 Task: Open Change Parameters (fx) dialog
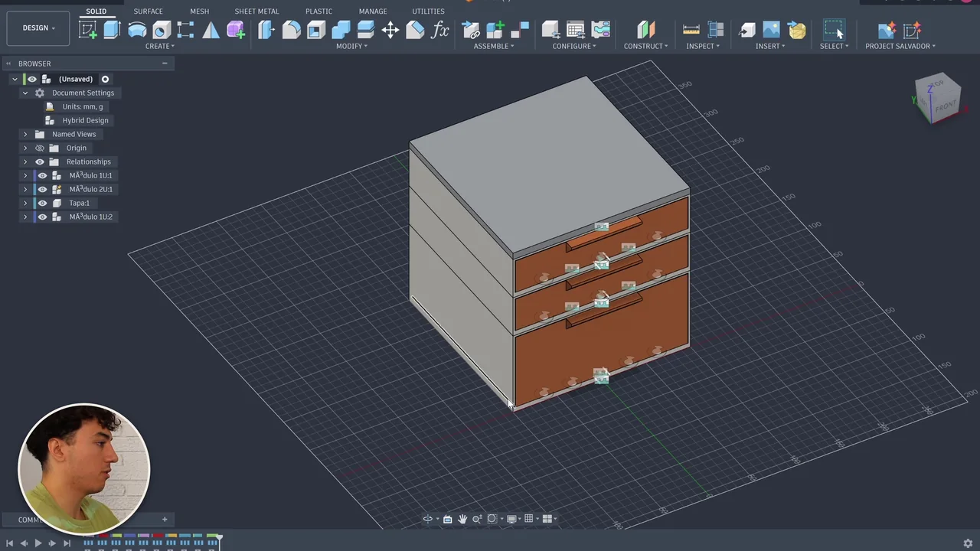coord(440,30)
